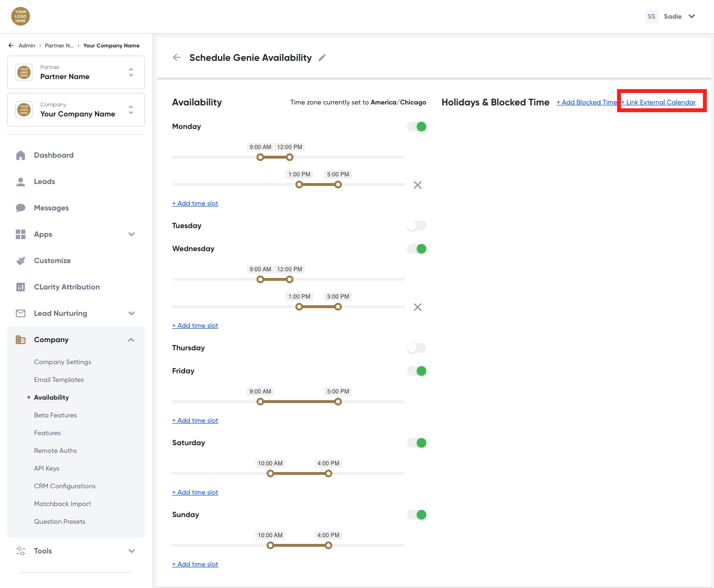Disable the Monday availability toggle
The height and width of the screenshot is (588, 714).
click(416, 127)
